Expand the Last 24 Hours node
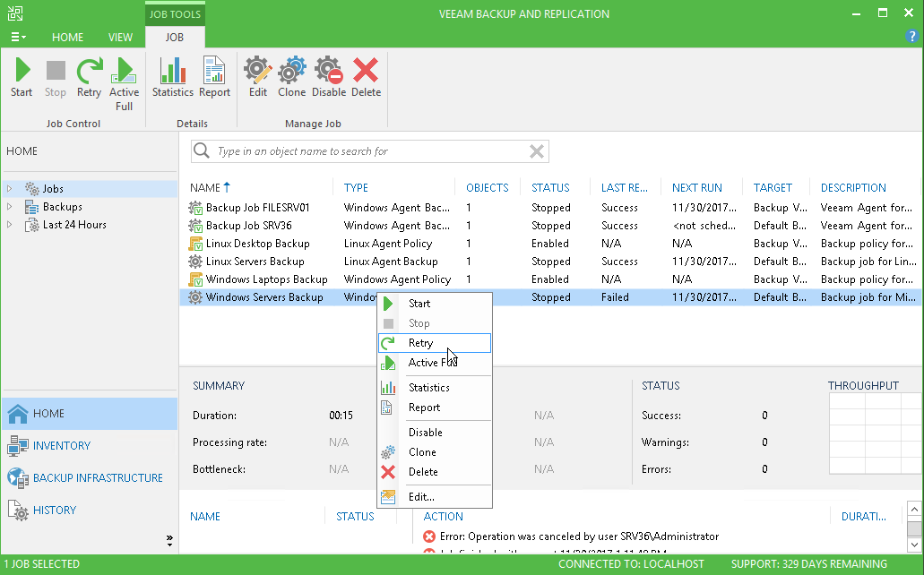Image resolution: width=924 pixels, height=575 pixels. (10, 225)
